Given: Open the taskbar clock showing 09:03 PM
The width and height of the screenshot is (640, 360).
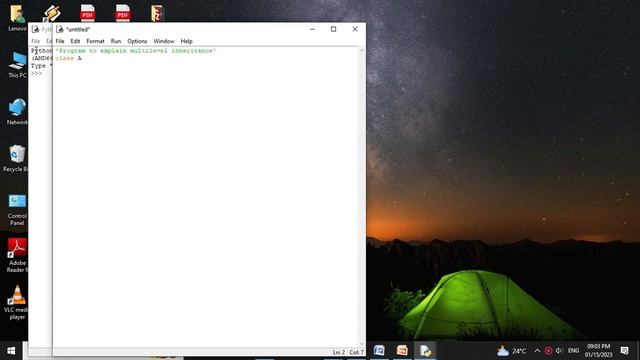Looking at the screenshot, I should [598, 351].
